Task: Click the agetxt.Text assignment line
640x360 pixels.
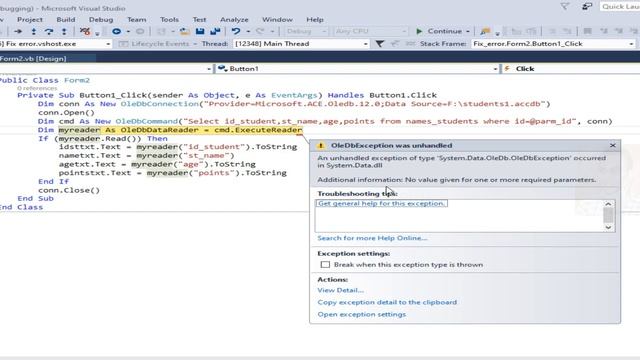Action: click(x=157, y=164)
